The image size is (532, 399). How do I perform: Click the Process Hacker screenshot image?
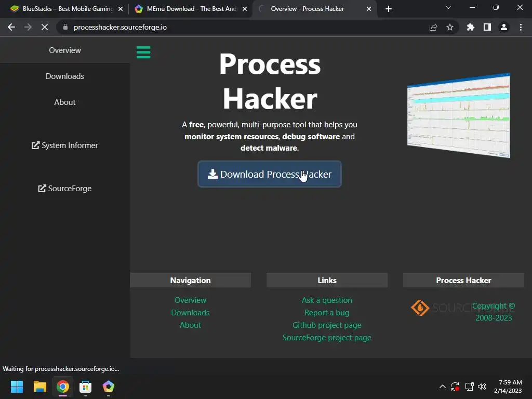click(x=459, y=115)
